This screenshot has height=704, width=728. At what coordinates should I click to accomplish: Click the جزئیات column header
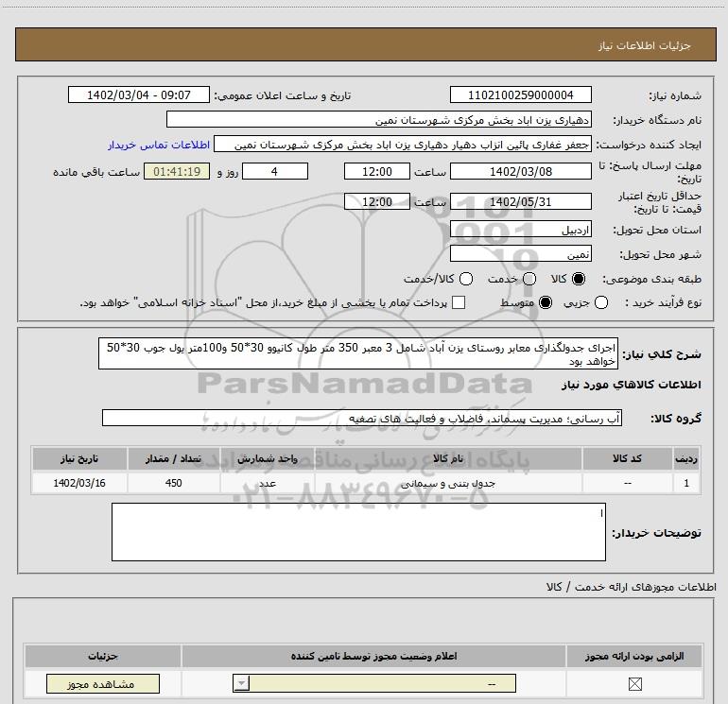[x=103, y=656]
